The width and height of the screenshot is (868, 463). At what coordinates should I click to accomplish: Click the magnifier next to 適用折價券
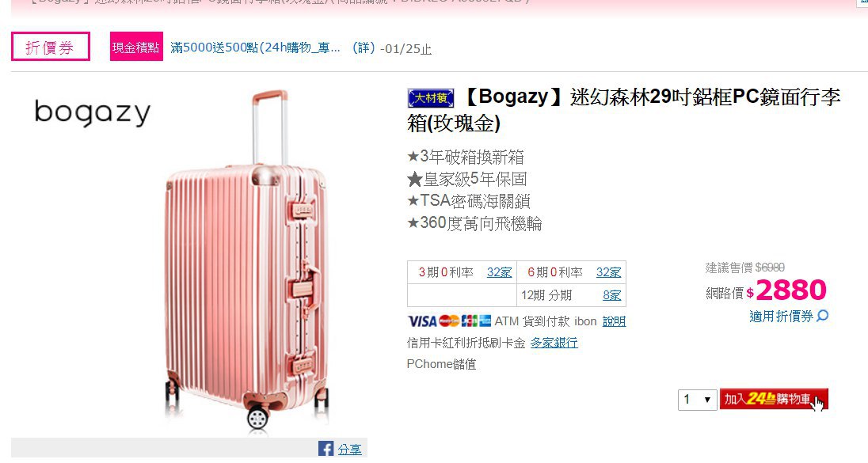coord(823,316)
